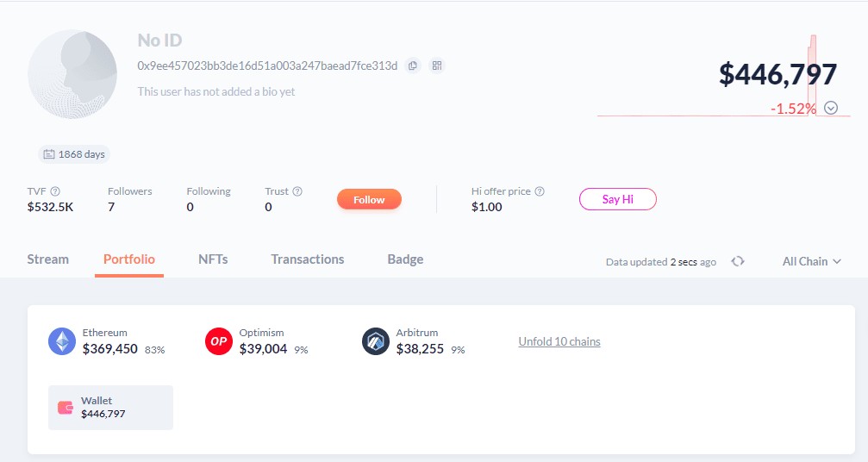Viewport: 868px width, 462px height.
Task: Click the calendar icon beside 1868 days
Action: [48, 154]
